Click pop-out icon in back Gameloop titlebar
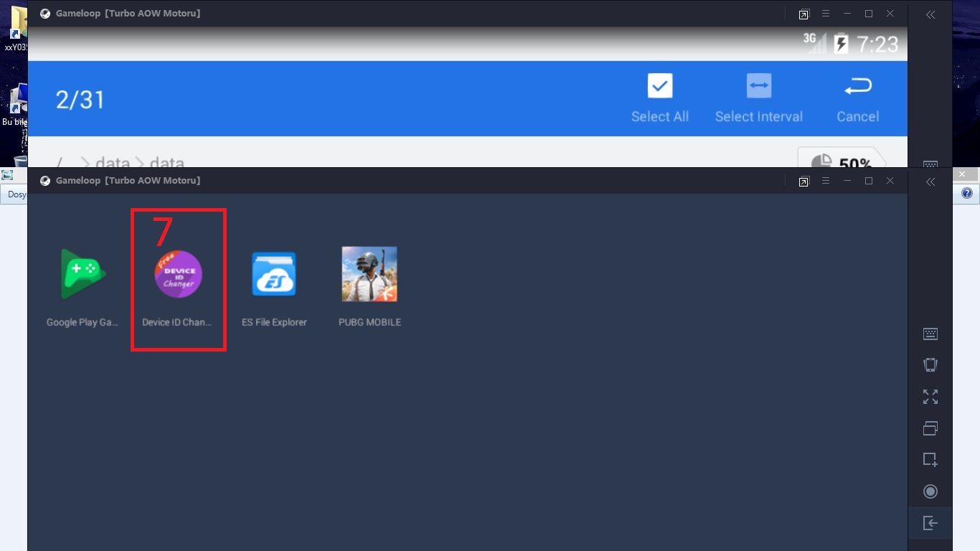980x551 pixels. [x=804, y=14]
